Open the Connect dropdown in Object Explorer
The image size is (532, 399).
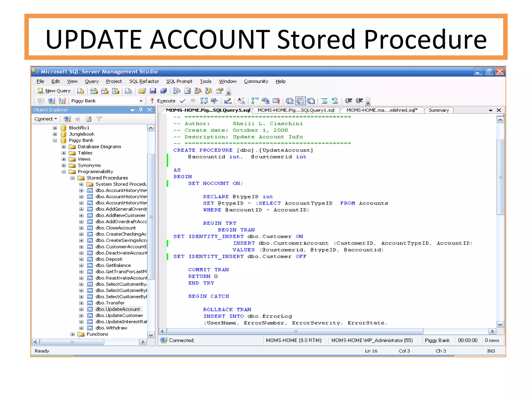46,119
